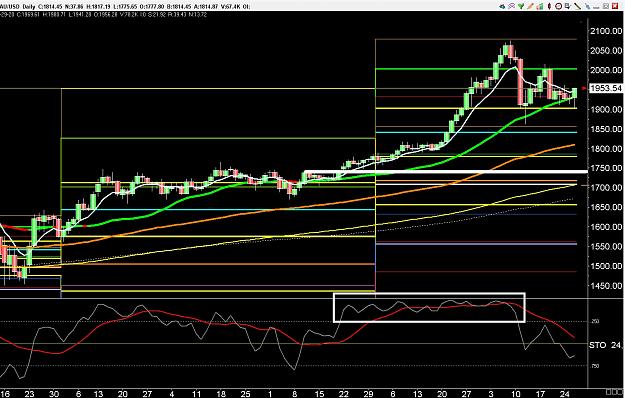Click the H:1817.19 high value
The width and height of the screenshot is (625, 398).
click(99, 7)
